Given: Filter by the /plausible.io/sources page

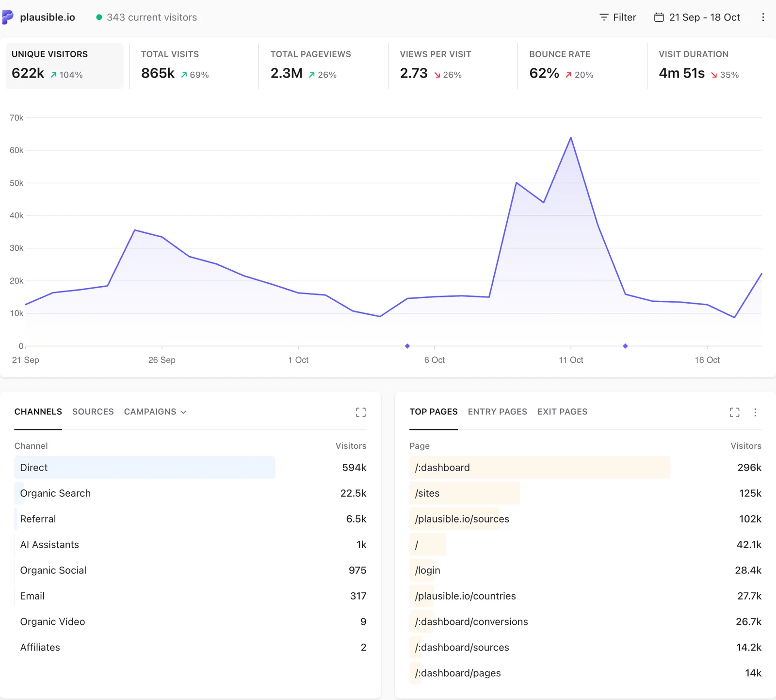Looking at the screenshot, I should (585, 519).
